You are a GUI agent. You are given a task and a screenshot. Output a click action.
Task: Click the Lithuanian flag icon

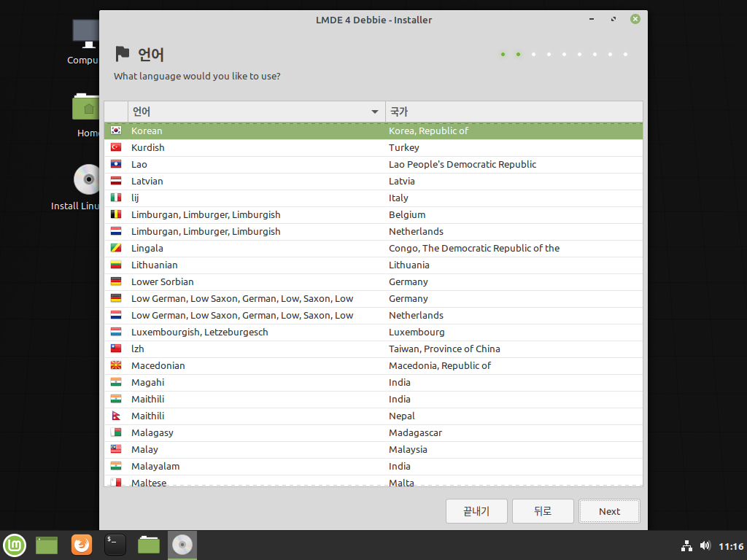[x=116, y=265]
